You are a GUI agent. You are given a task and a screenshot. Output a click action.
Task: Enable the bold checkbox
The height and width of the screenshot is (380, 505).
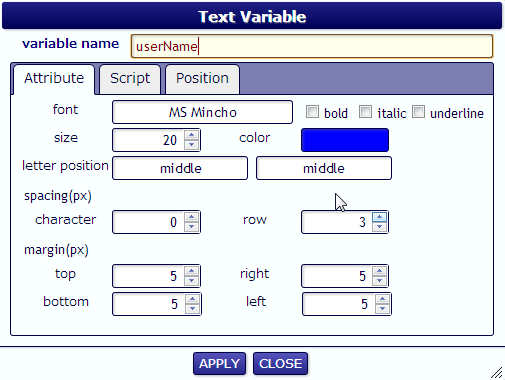[x=312, y=112]
